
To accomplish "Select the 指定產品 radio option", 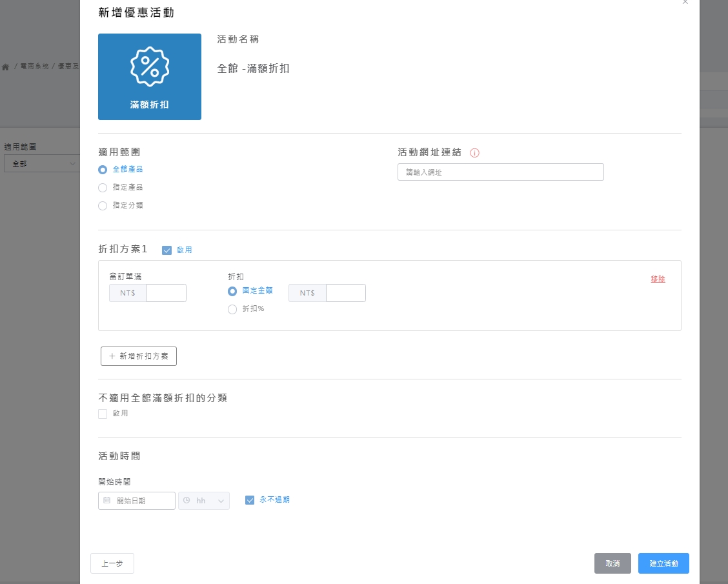I will click(x=103, y=188).
